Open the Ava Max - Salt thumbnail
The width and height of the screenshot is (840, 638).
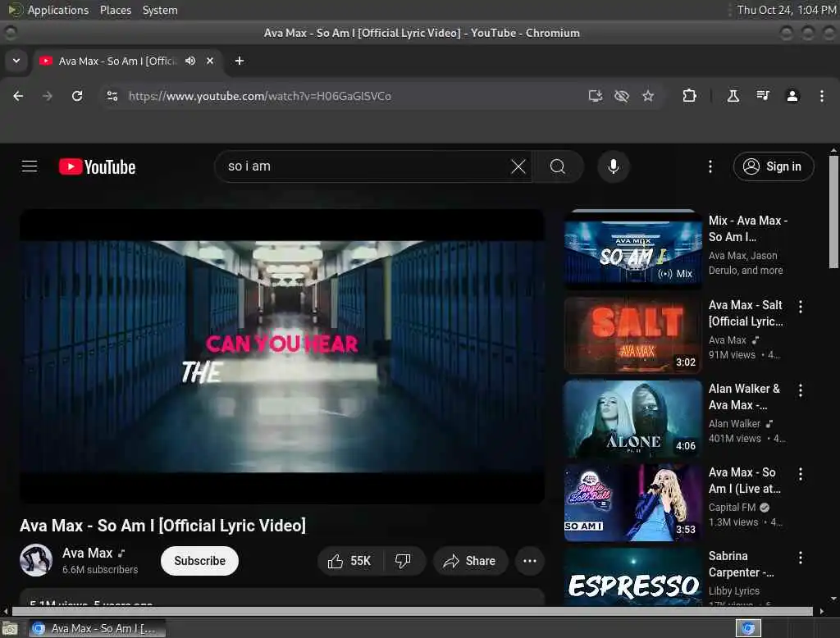pyautogui.click(x=632, y=335)
